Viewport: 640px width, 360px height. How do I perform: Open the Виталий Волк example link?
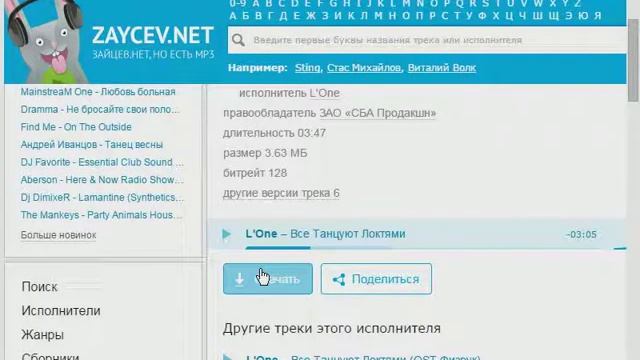pos(442,68)
